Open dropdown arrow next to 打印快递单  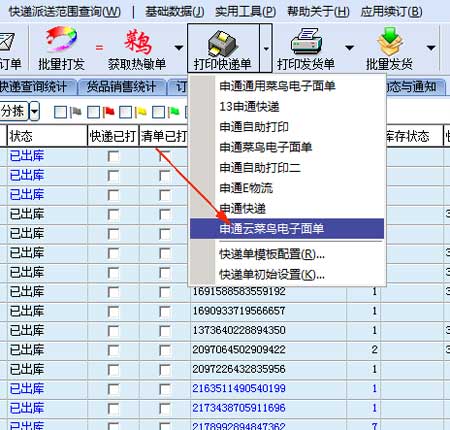[x=266, y=49]
